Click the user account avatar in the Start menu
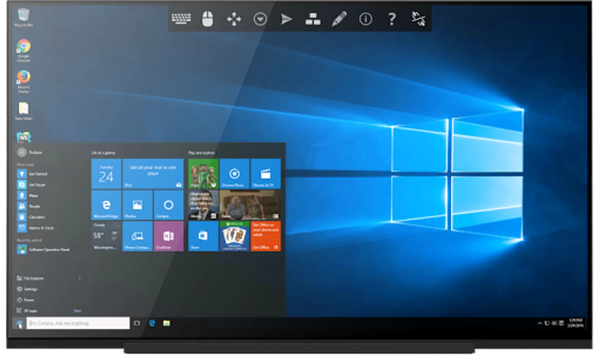 pyautogui.click(x=22, y=152)
